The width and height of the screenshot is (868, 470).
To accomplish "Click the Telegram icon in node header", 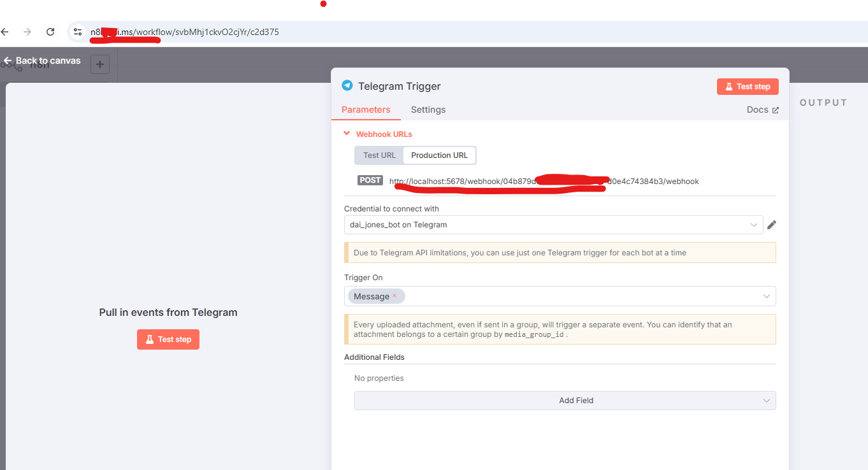I will pyautogui.click(x=347, y=85).
